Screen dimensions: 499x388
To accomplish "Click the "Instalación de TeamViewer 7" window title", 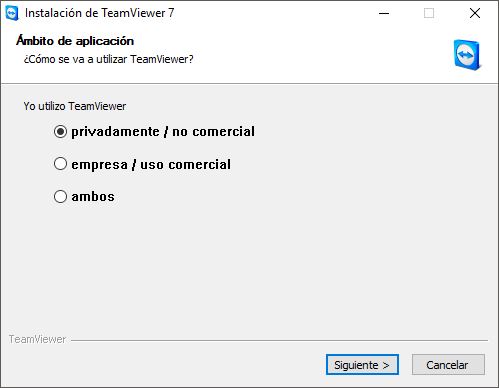I will [100, 13].
